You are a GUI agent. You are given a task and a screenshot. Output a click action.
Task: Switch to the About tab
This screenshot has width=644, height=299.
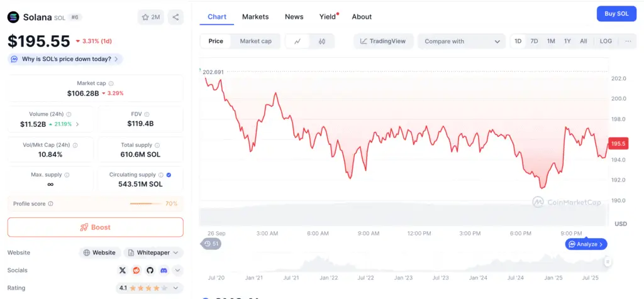click(362, 17)
